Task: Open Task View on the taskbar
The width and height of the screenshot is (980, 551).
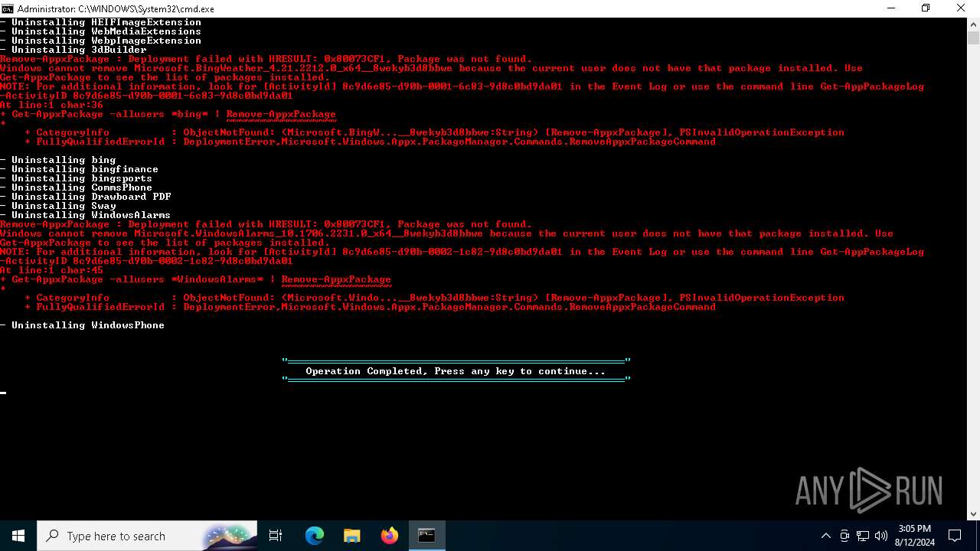Action: [x=276, y=536]
